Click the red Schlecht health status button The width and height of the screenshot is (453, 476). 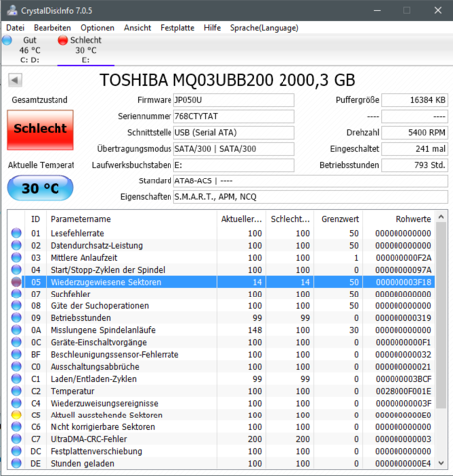tap(41, 130)
